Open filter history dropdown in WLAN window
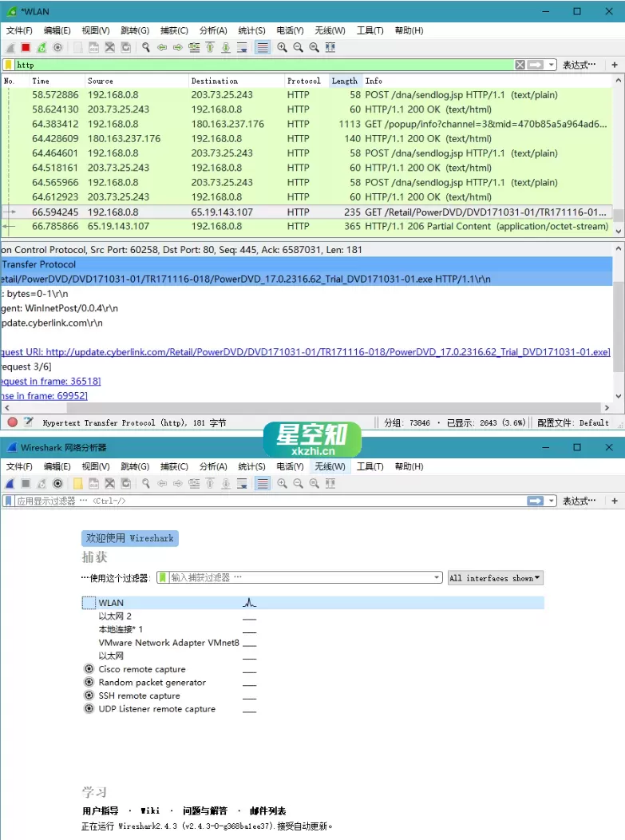This screenshot has width=625, height=840. click(x=551, y=65)
